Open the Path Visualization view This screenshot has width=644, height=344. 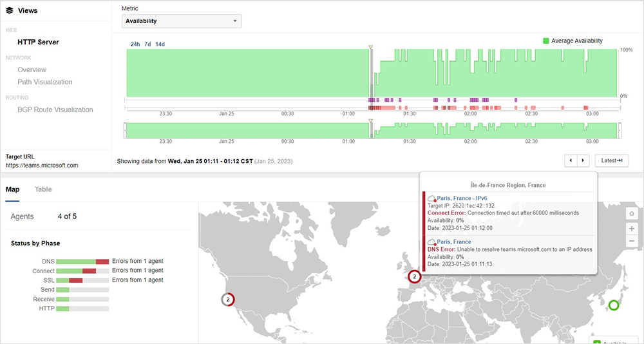pyautogui.click(x=45, y=82)
